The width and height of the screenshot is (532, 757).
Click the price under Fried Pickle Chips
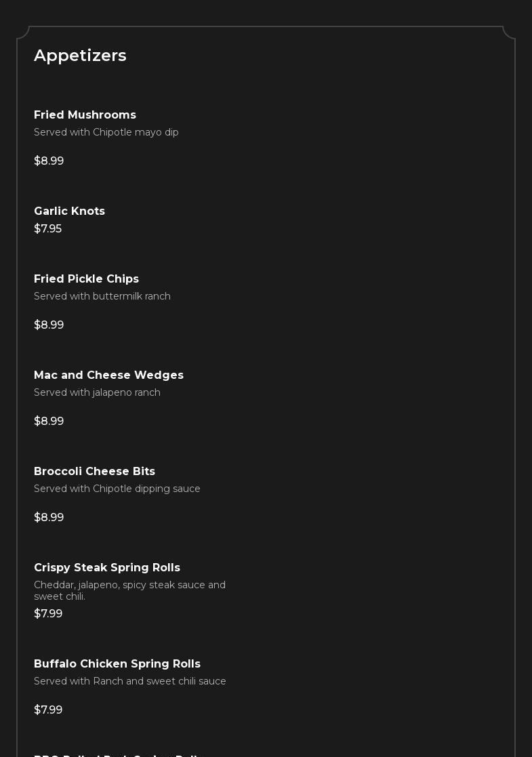pos(49,325)
